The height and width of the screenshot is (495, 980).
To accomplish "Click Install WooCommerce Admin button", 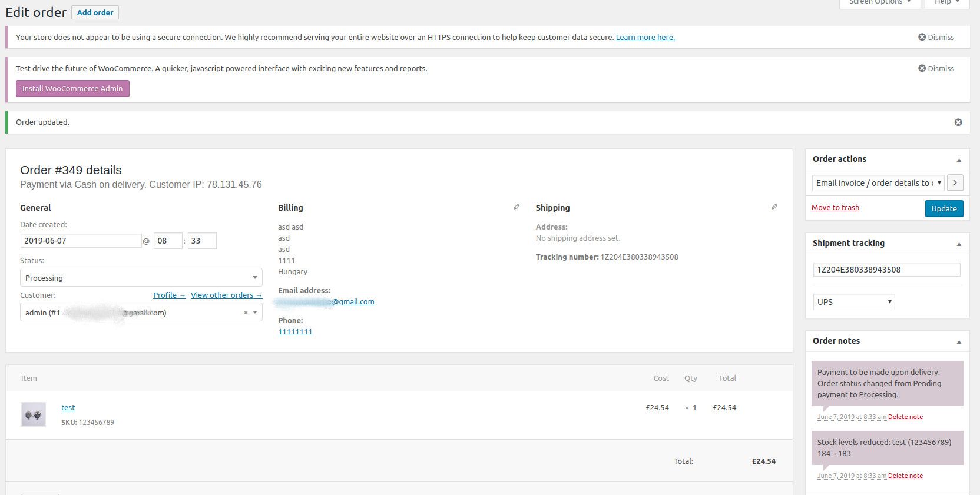I will (x=72, y=88).
